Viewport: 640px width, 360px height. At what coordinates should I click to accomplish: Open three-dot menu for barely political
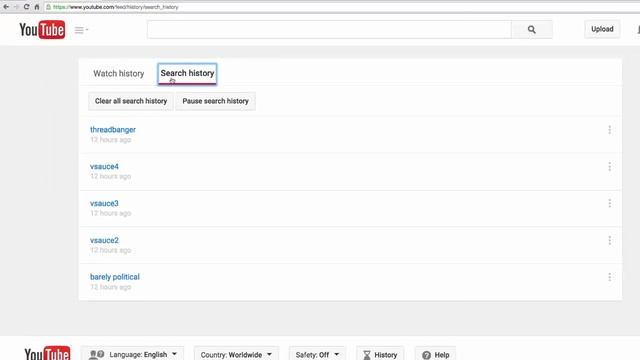609,277
